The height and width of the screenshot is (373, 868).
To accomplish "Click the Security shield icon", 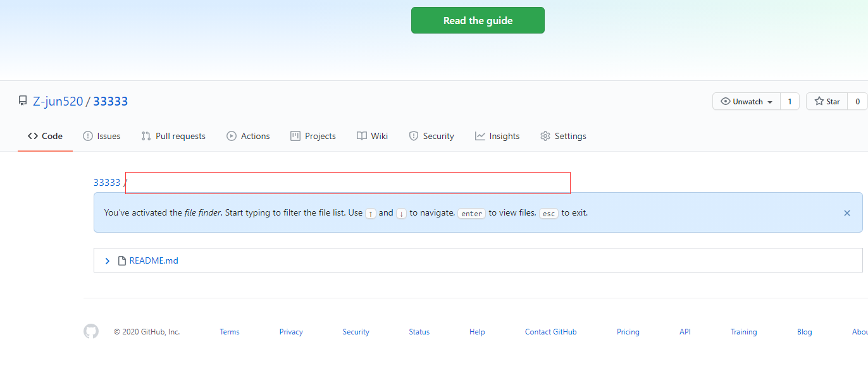I will [x=414, y=136].
